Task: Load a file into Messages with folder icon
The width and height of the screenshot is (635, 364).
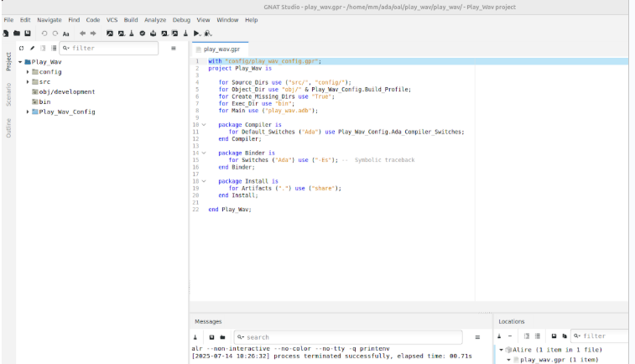Action: (x=222, y=337)
